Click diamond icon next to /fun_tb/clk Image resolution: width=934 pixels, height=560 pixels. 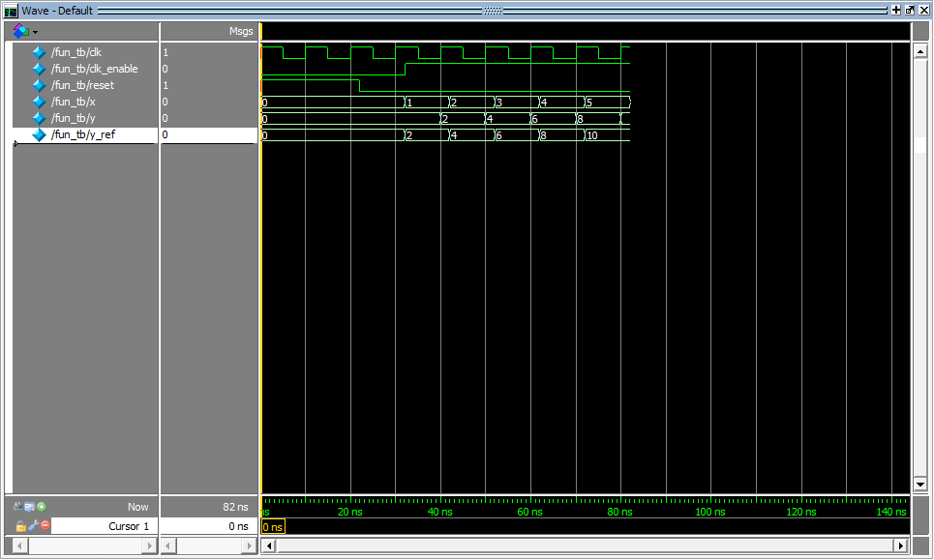40,52
